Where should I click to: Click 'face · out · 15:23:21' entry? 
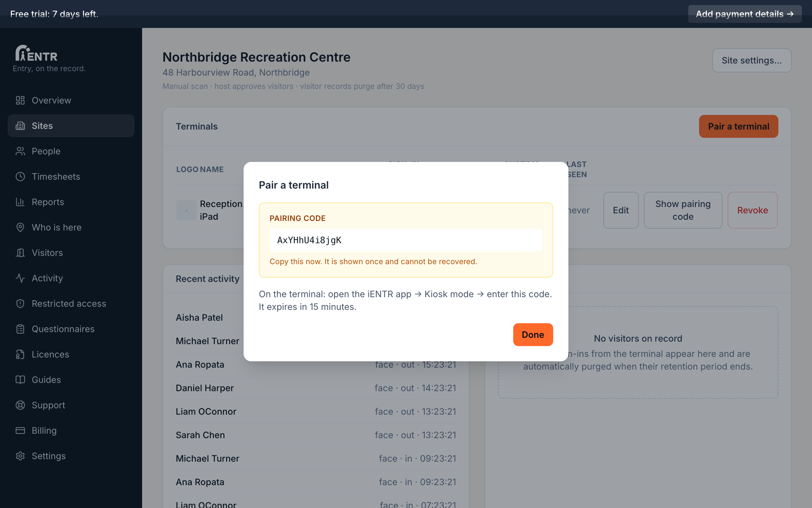point(416,364)
